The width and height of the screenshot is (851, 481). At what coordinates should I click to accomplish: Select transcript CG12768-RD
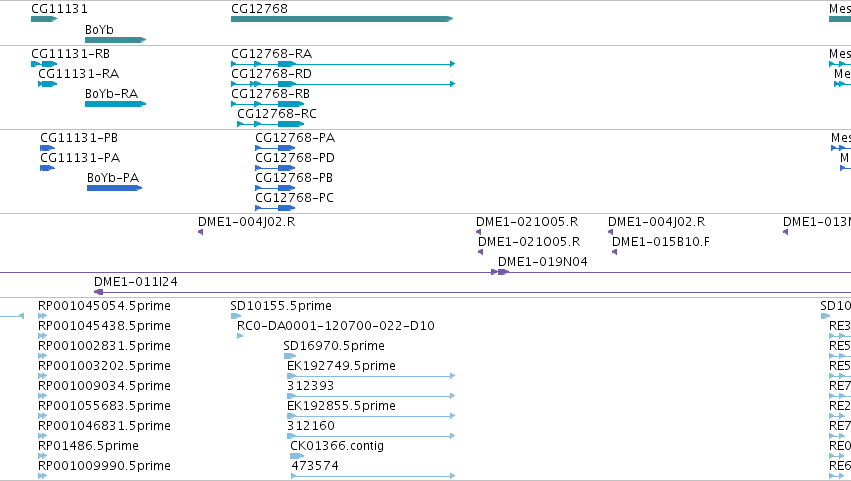tap(343, 84)
